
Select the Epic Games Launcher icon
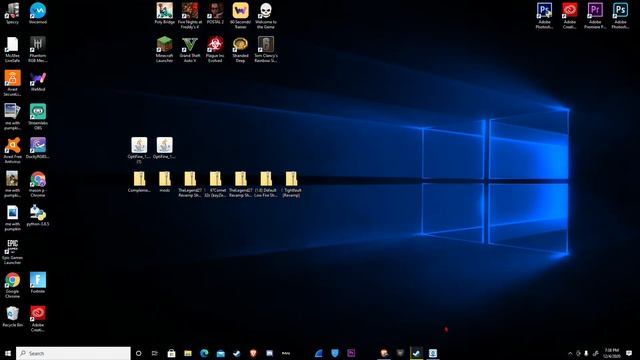point(12,251)
